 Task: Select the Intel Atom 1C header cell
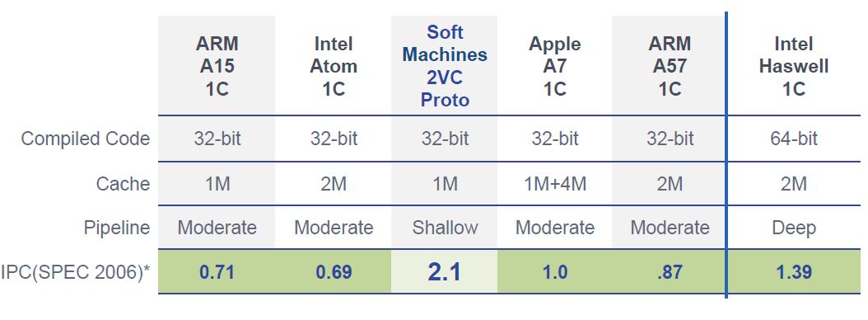coord(334,65)
